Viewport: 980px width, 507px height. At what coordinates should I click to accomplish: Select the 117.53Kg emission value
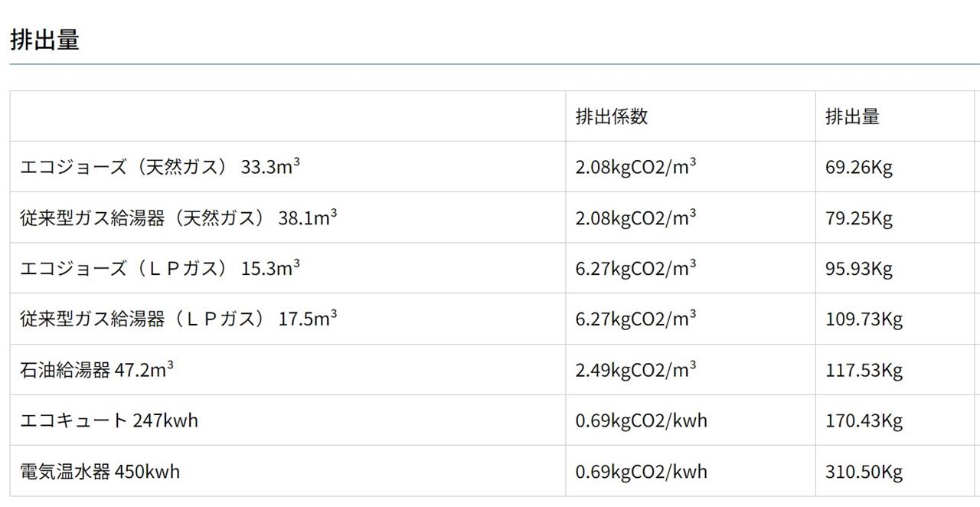point(864,369)
